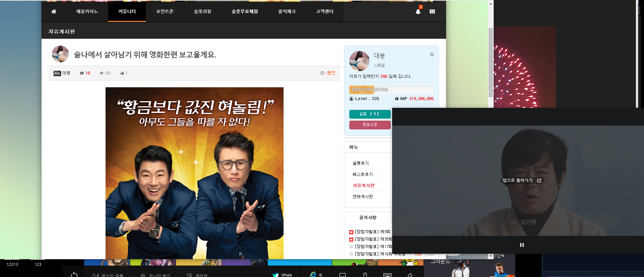Select the 커뮤니티 tab
644x277 pixels.
(127, 11)
